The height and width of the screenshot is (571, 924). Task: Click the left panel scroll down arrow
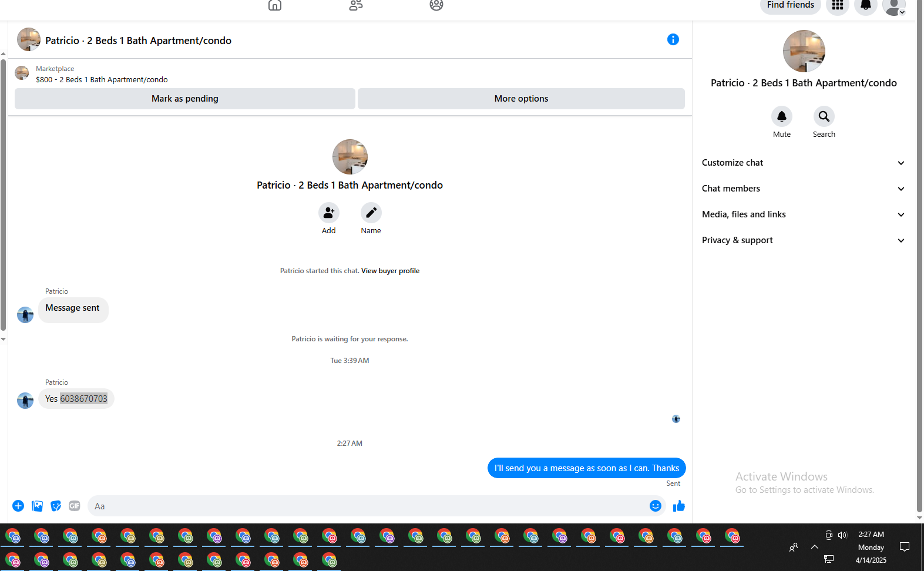coord(3,339)
